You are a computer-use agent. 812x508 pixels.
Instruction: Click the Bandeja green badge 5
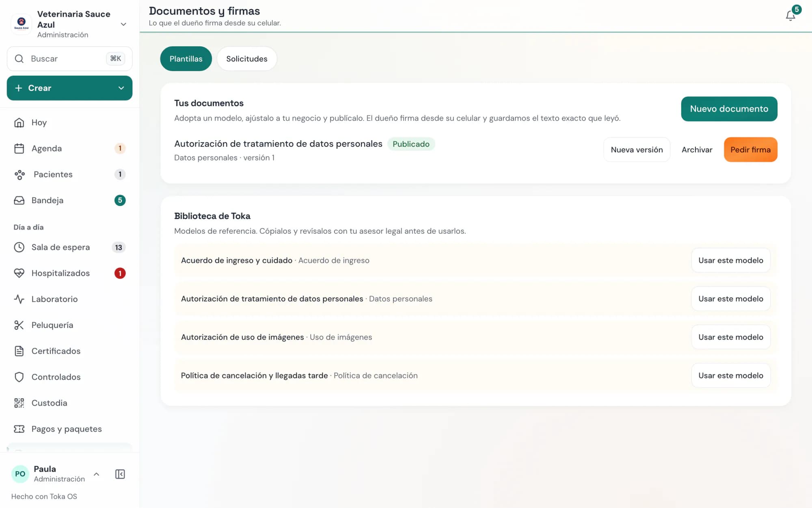pyautogui.click(x=120, y=200)
